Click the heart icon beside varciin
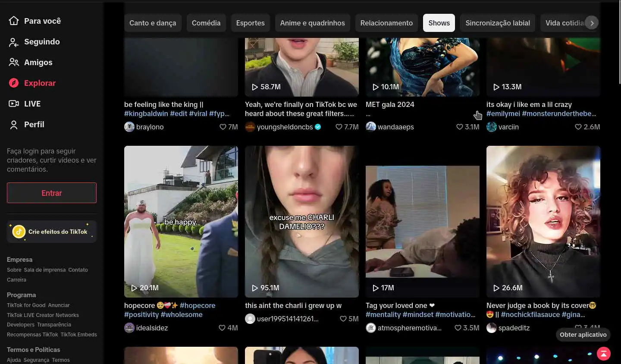The image size is (621, 364). [x=578, y=127]
